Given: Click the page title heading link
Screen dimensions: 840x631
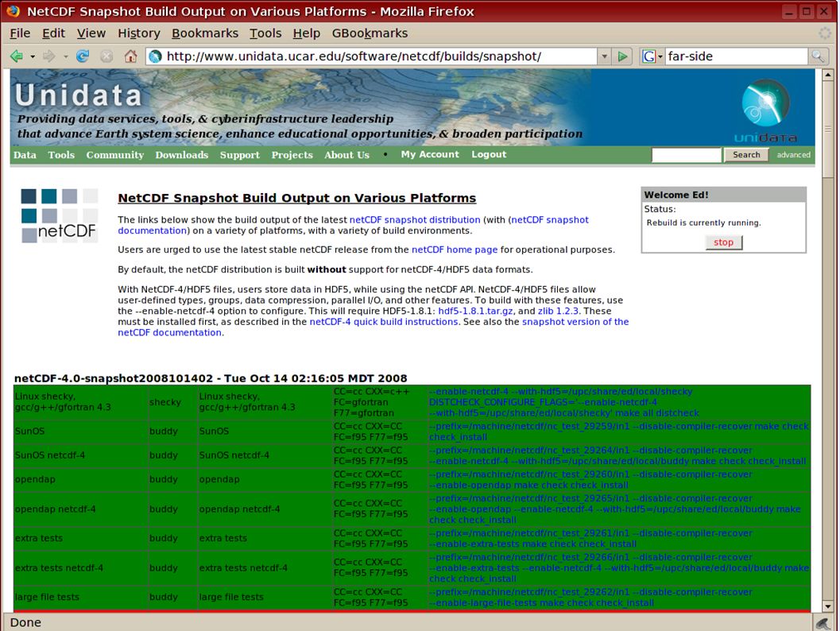Looking at the screenshot, I should 296,198.
